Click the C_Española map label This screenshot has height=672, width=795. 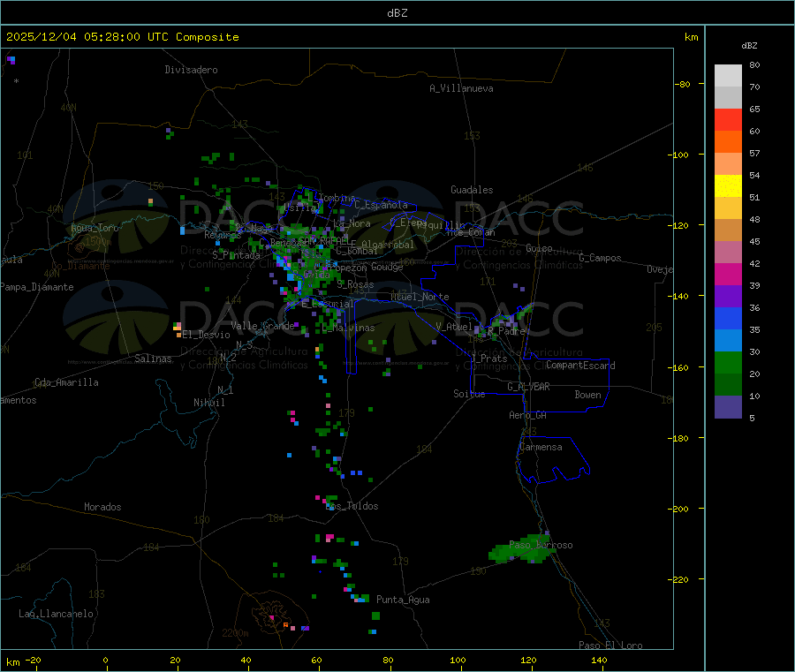point(381,205)
